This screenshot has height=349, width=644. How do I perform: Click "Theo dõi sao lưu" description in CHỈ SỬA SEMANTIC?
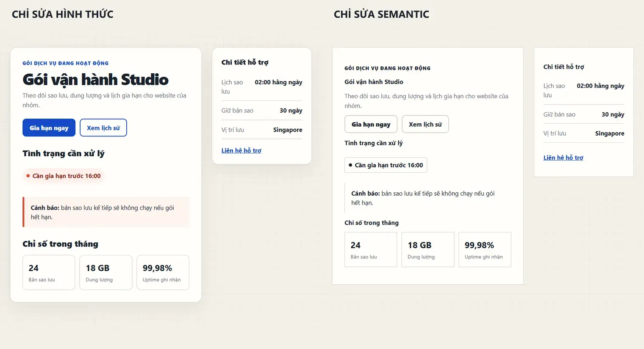click(x=426, y=101)
